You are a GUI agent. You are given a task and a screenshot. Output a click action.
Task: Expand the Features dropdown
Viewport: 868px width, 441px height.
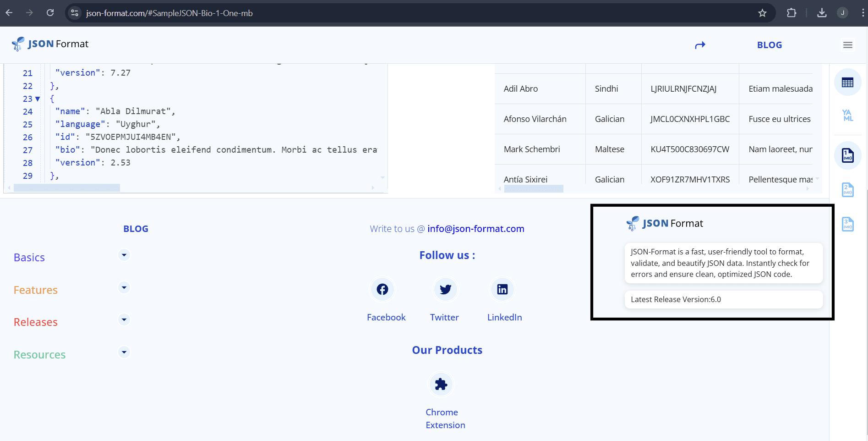pos(124,287)
